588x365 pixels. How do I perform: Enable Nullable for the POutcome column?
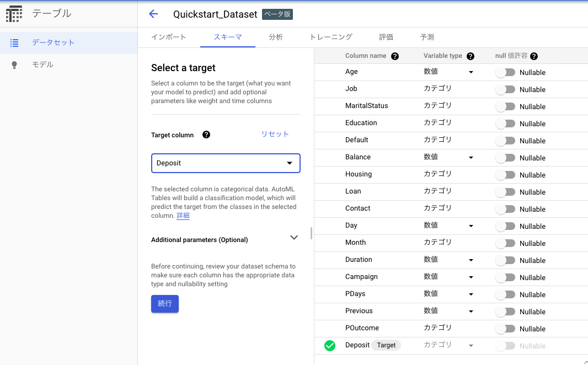[506, 329]
